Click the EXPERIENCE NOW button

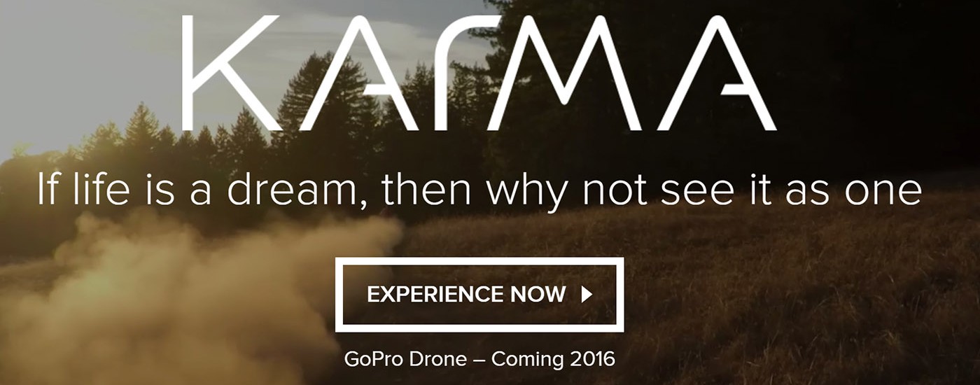pyautogui.click(x=479, y=295)
